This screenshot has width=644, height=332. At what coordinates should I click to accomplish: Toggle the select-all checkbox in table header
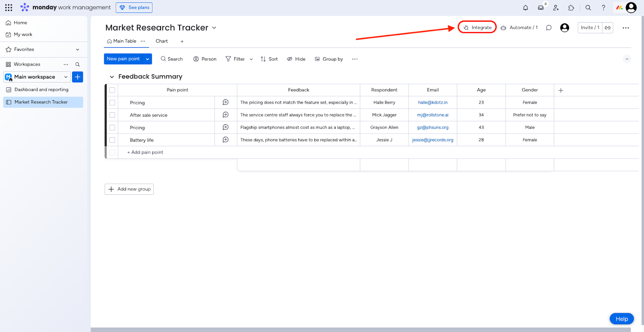pyautogui.click(x=112, y=90)
